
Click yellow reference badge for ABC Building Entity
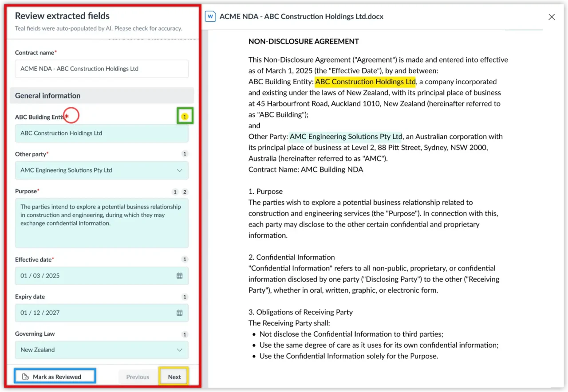[x=185, y=117]
